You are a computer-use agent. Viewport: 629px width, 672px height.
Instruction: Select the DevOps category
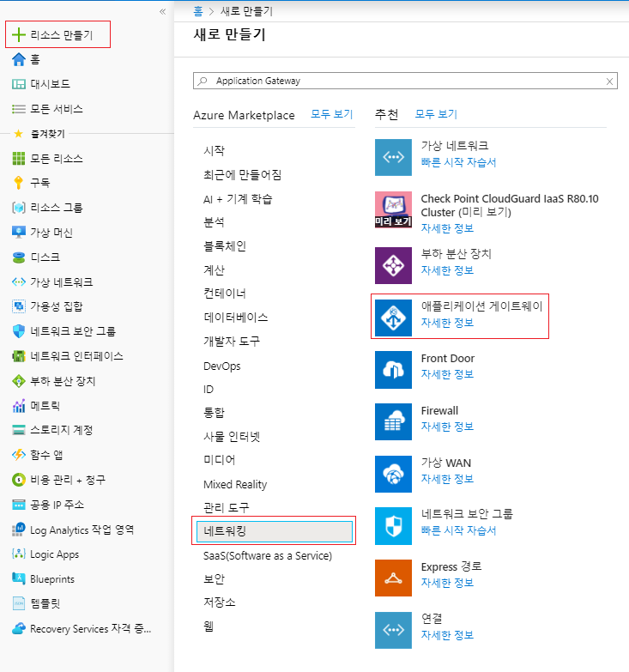[222, 366]
